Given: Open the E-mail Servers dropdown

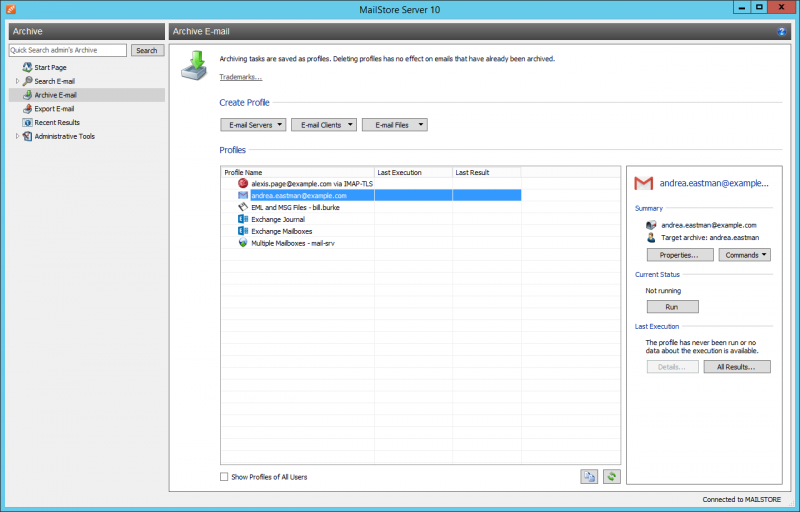Looking at the screenshot, I should (x=253, y=125).
